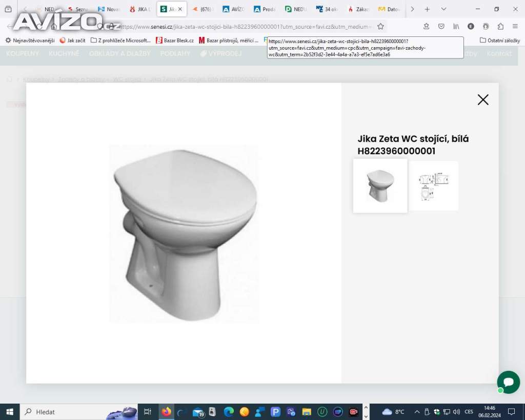Open Bazar přístrojů, měřící bookmark

coord(229,40)
